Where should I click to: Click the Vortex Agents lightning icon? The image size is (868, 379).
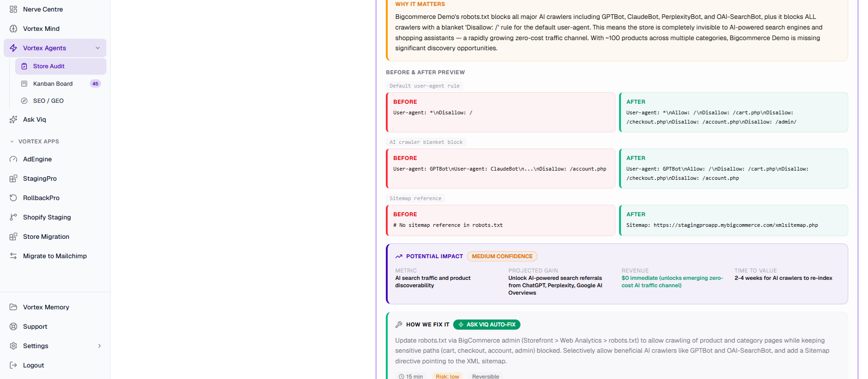coord(13,48)
